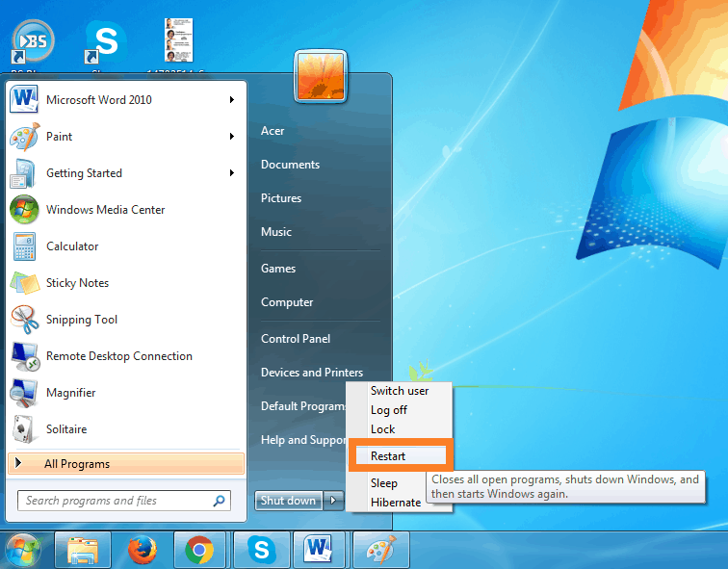Click the Shut down button
The image size is (728, 569).
(288, 501)
